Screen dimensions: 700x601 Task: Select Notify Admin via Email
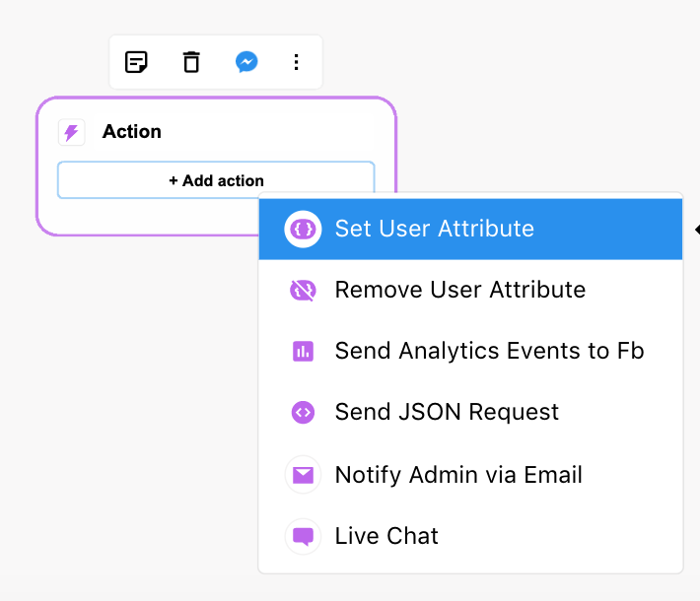[x=470, y=475]
